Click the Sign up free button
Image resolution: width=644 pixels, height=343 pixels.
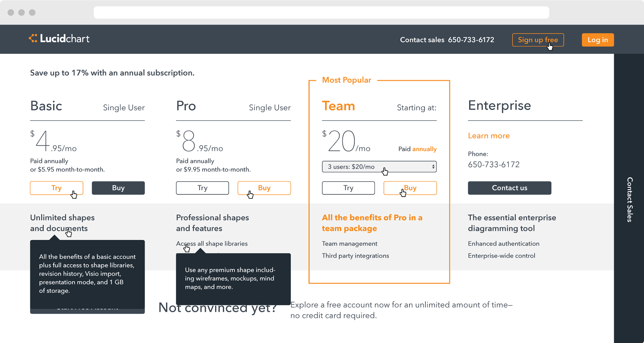[x=538, y=40]
